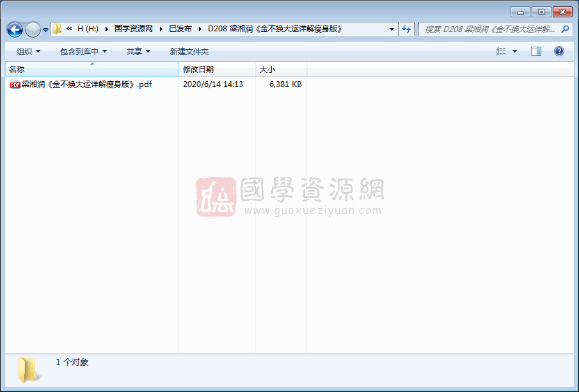Image resolution: width=579 pixels, height=392 pixels.
Task: Expand arrow after H (H:) in path
Action: 107,29
